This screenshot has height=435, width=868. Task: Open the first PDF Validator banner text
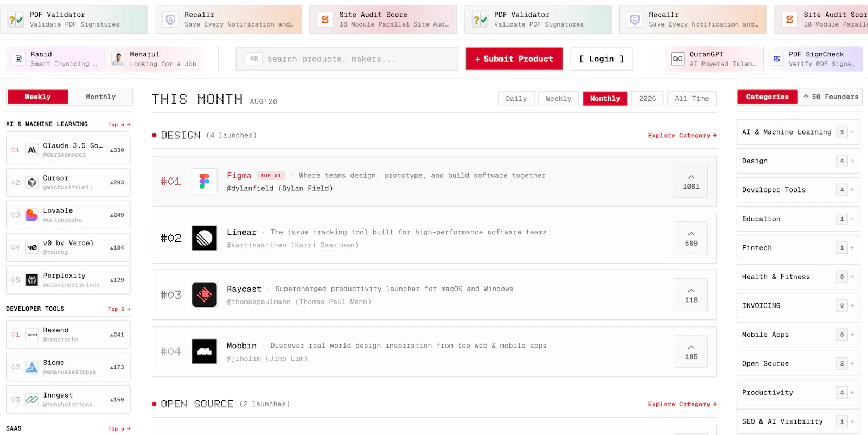click(74, 20)
